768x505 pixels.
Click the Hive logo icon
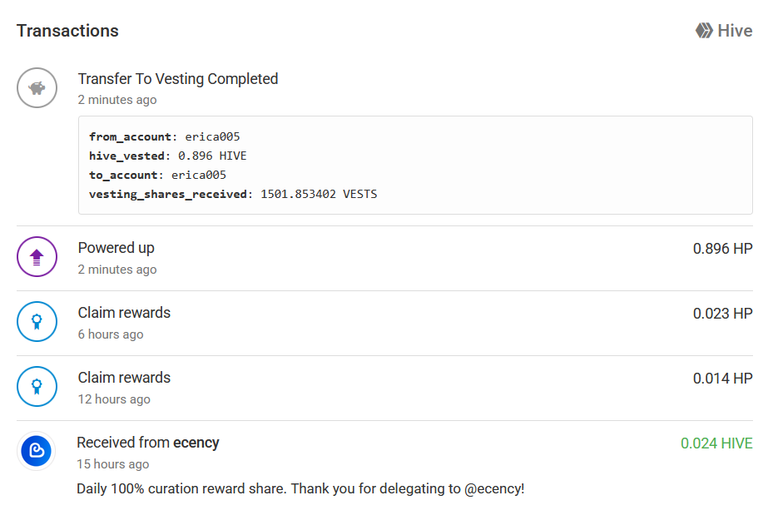coord(704,30)
